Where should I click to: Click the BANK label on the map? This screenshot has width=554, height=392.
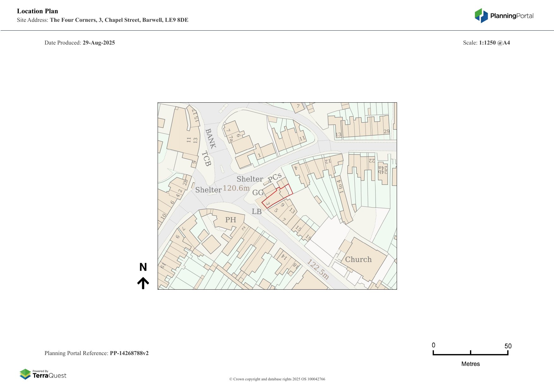coord(210,138)
